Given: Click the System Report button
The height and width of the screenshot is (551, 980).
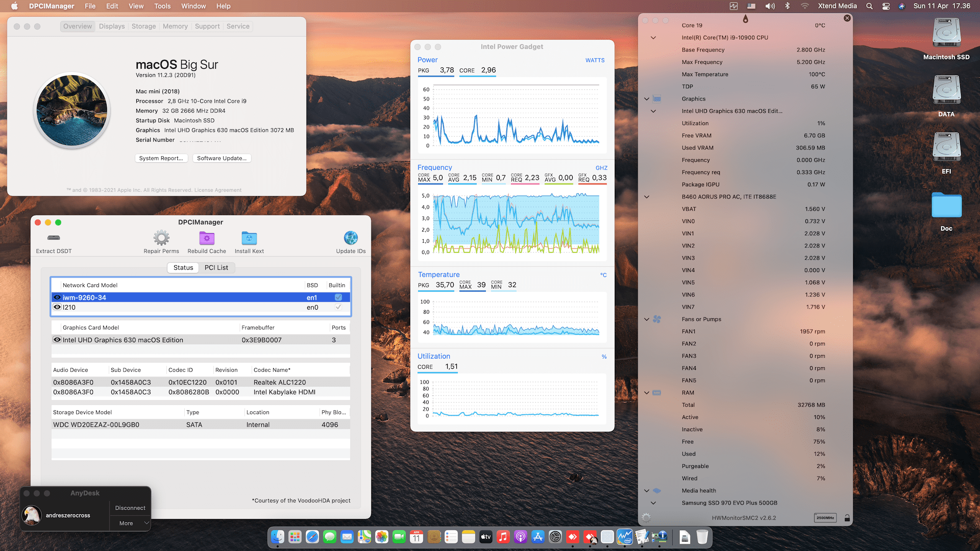Looking at the screenshot, I should click(x=161, y=158).
